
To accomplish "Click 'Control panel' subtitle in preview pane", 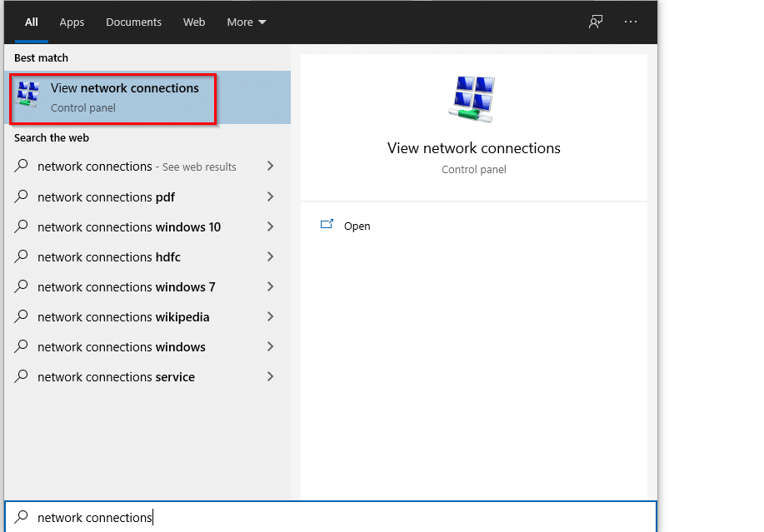I will pyautogui.click(x=473, y=169).
